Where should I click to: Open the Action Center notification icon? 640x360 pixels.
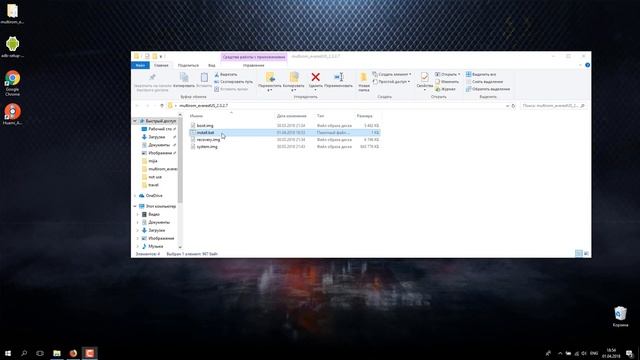pyautogui.click(x=630, y=353)
